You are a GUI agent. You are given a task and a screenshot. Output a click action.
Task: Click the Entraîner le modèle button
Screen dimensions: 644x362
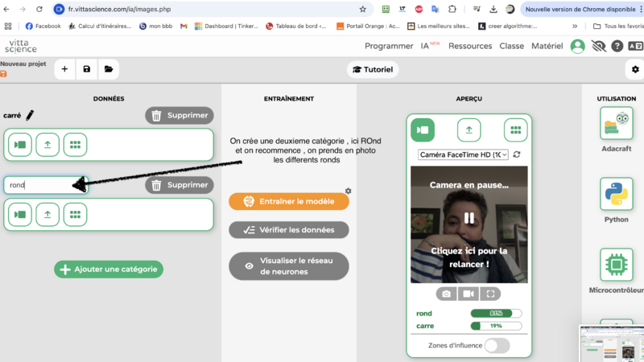pos(288,201)
